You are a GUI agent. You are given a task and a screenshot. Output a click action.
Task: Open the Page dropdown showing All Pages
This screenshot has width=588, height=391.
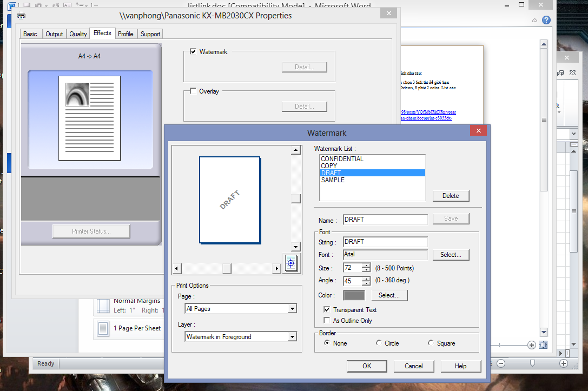pyautogui.click(x=292, y=308)
